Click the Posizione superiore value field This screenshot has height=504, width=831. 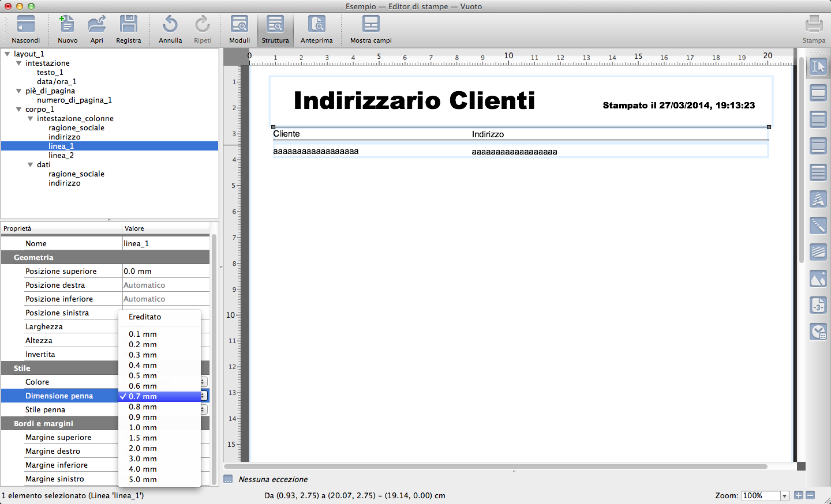click(x=166, y=271)
